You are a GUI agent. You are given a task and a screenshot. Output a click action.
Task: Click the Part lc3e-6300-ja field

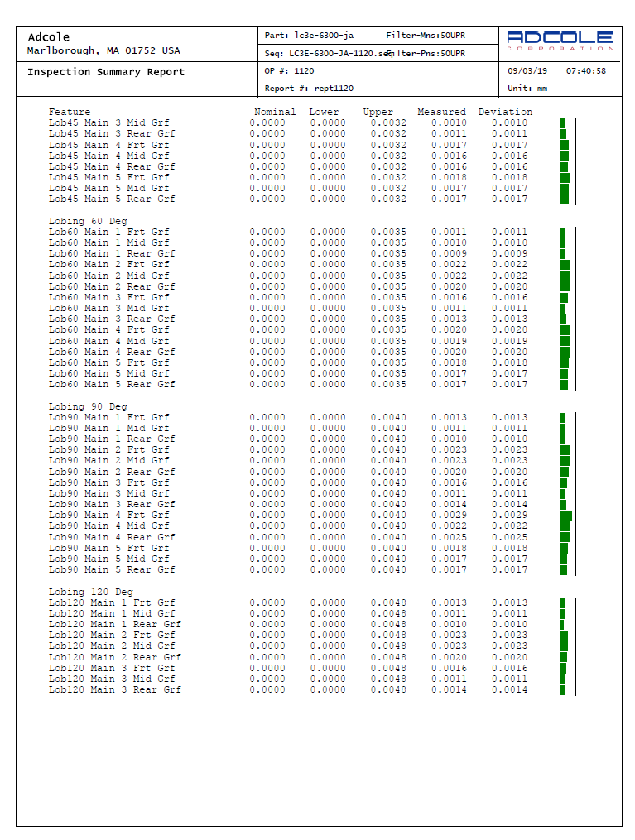(309, 36)
